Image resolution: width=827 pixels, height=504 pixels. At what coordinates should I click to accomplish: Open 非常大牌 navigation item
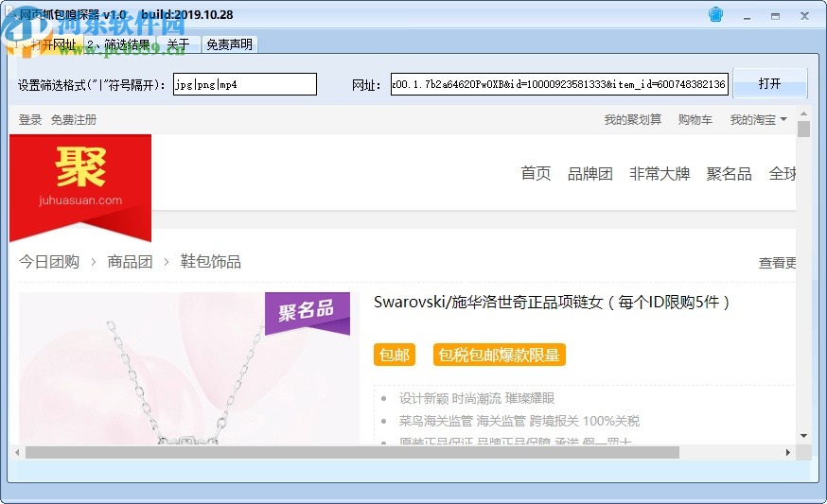coord(660,173)
